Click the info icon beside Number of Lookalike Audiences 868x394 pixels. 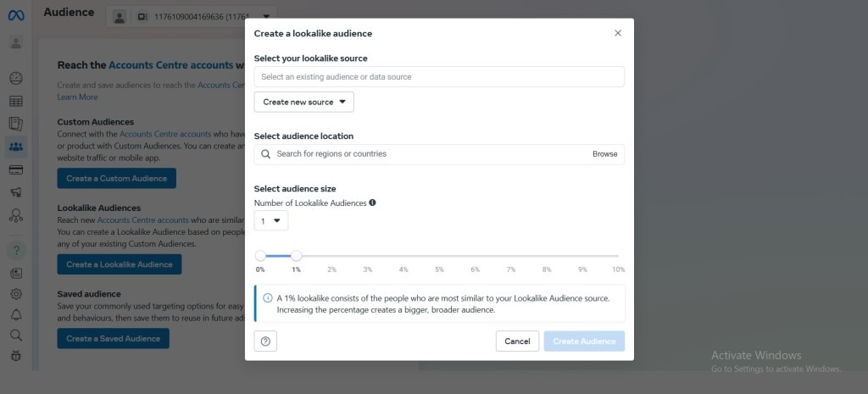(372, 203)
